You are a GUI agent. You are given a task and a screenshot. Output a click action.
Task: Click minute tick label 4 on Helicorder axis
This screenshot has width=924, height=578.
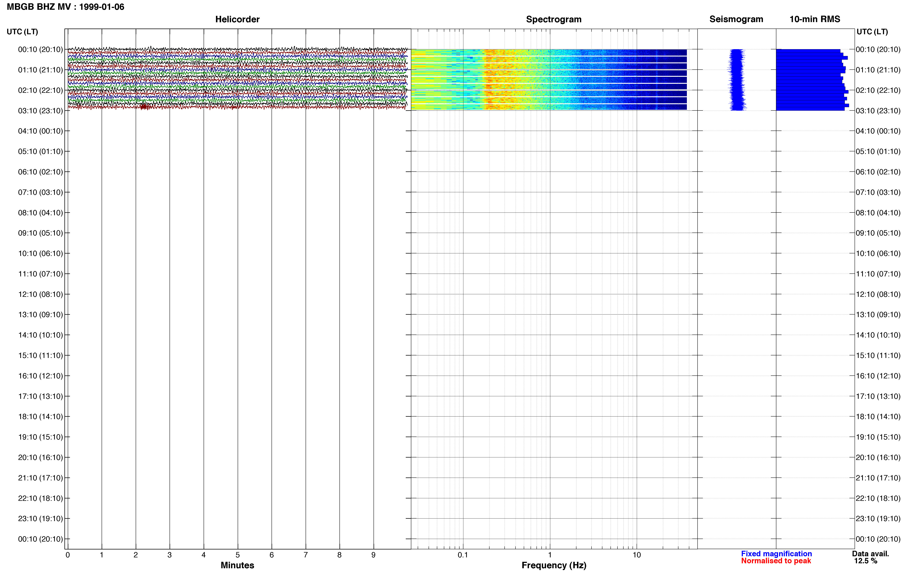pyautogui.click(x=204, y=555)
